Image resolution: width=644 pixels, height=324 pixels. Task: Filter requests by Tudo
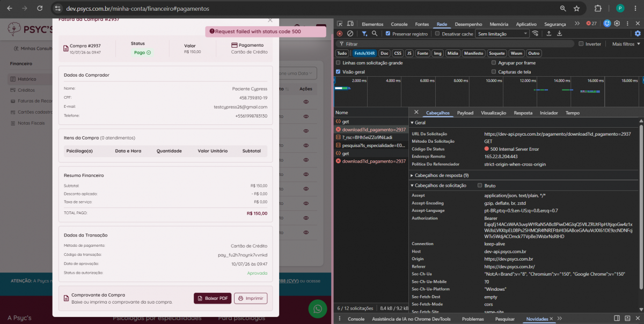pyautogui.click(x=342, y=53)
